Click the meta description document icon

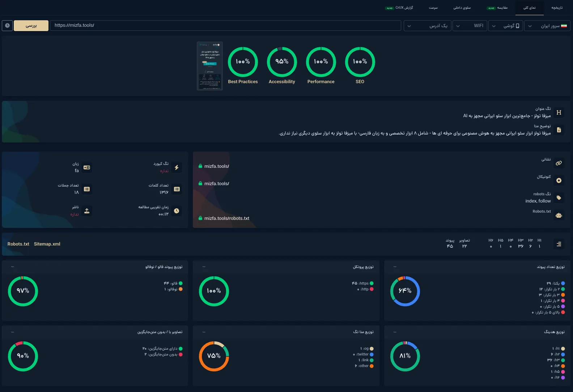pos(559,130)
